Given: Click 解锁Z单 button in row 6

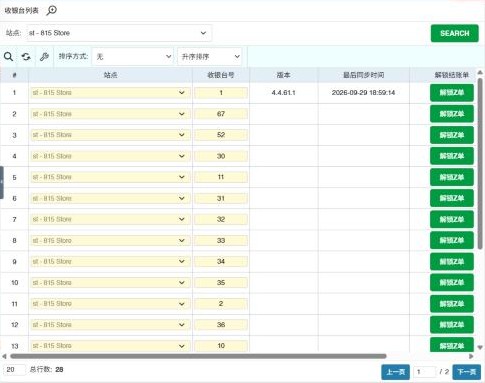Looking at the screenshot, I should tap(452, 198).
